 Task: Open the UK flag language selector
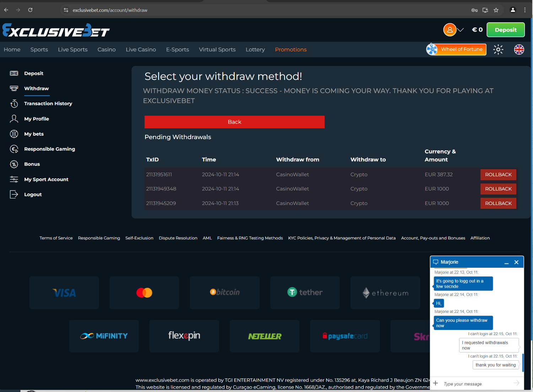[x=519, y=50]
